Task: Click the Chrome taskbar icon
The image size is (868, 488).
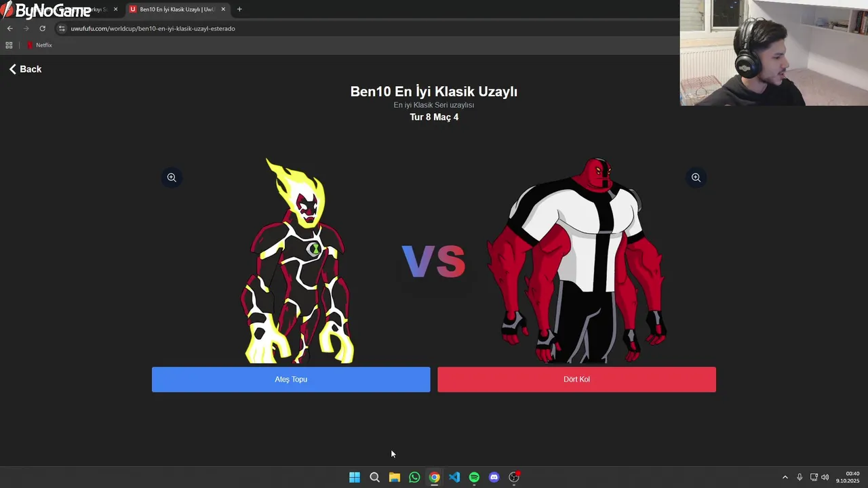Action: [x=434, y=477]
